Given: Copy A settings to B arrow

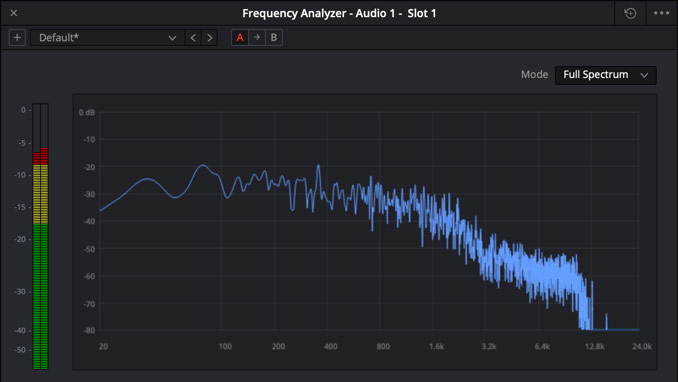Looking at the screenshot, I should coord(257,38).
